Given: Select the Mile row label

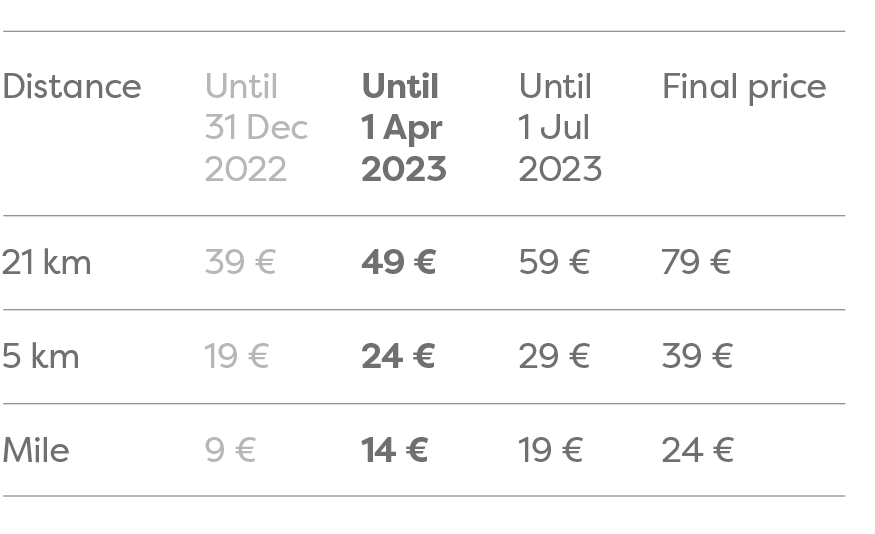Looking at the screenshot, I should tap(36, 450).
